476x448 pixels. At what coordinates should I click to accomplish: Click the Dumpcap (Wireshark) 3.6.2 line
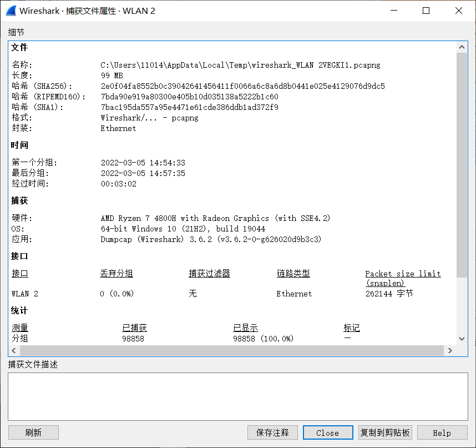click(x=211, y=239)
